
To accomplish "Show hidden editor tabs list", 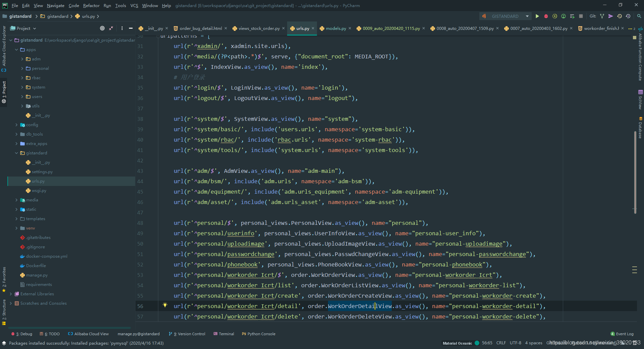I will (x=632, y=29).
